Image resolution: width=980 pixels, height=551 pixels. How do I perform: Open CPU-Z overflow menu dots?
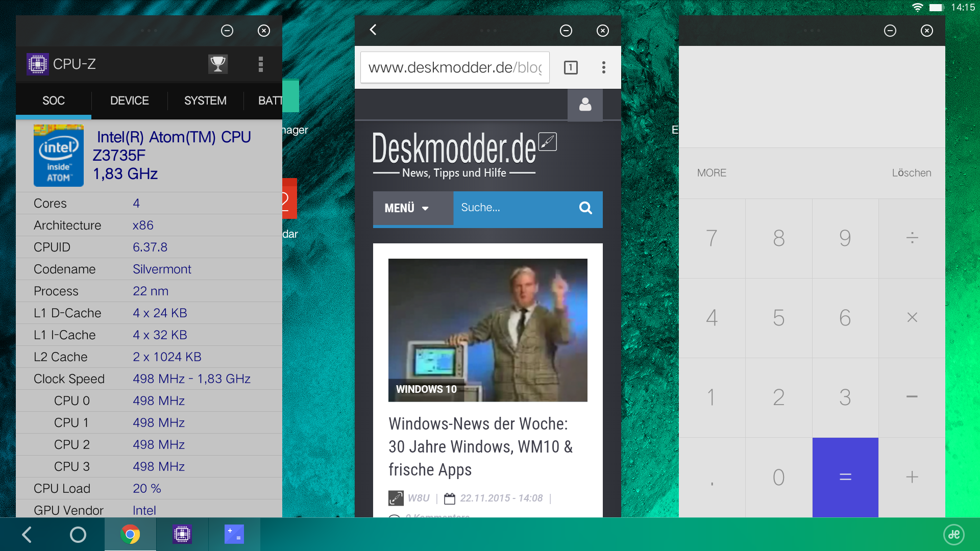[261, 64]
